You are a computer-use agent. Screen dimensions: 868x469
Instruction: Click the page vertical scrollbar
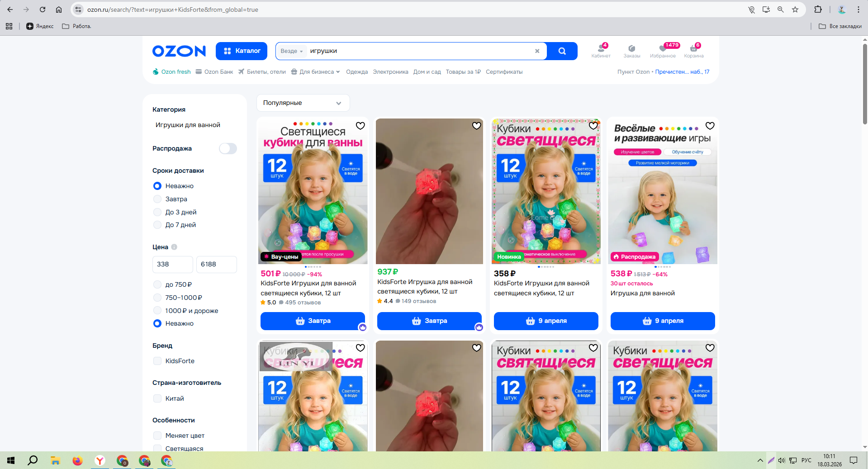(x=865, y=84)
